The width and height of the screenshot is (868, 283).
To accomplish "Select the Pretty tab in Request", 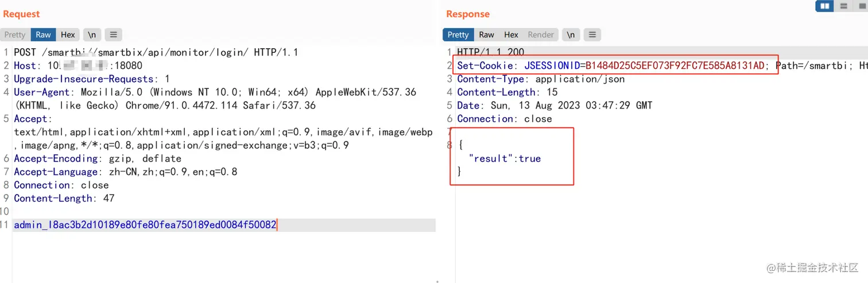I will (x=15, y=34).
